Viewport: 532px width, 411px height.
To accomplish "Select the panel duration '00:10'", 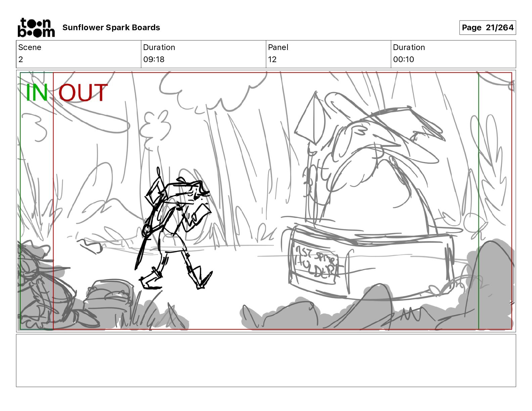I will tap(403, 59).
